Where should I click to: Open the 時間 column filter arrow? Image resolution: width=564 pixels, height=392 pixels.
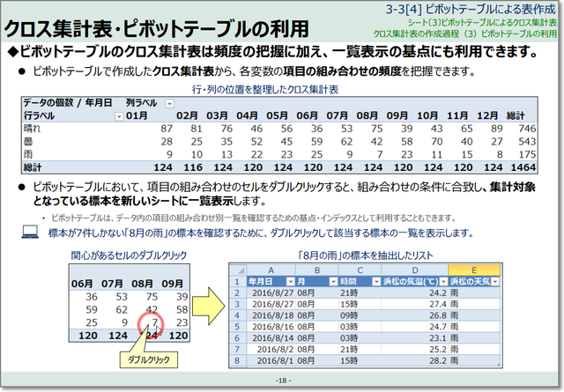pos(378,280)
